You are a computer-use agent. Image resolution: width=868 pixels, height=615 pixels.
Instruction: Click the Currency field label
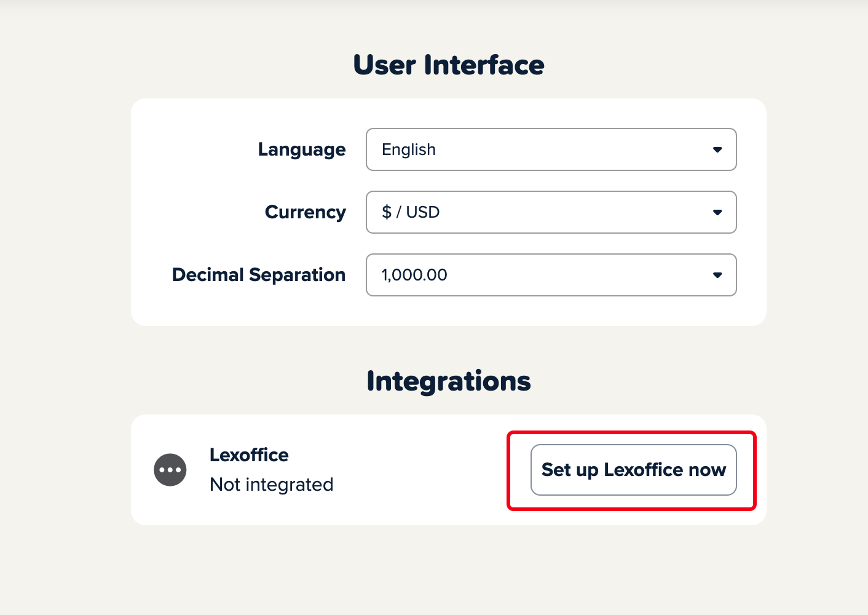click(306, 212)
